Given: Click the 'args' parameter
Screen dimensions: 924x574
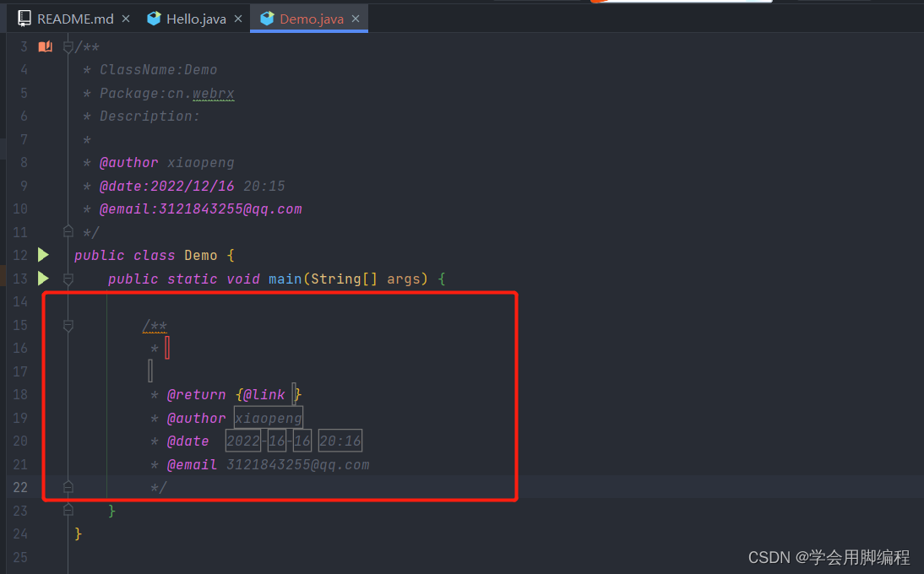Looking at the screenshot, I should [x=404, y=279].
